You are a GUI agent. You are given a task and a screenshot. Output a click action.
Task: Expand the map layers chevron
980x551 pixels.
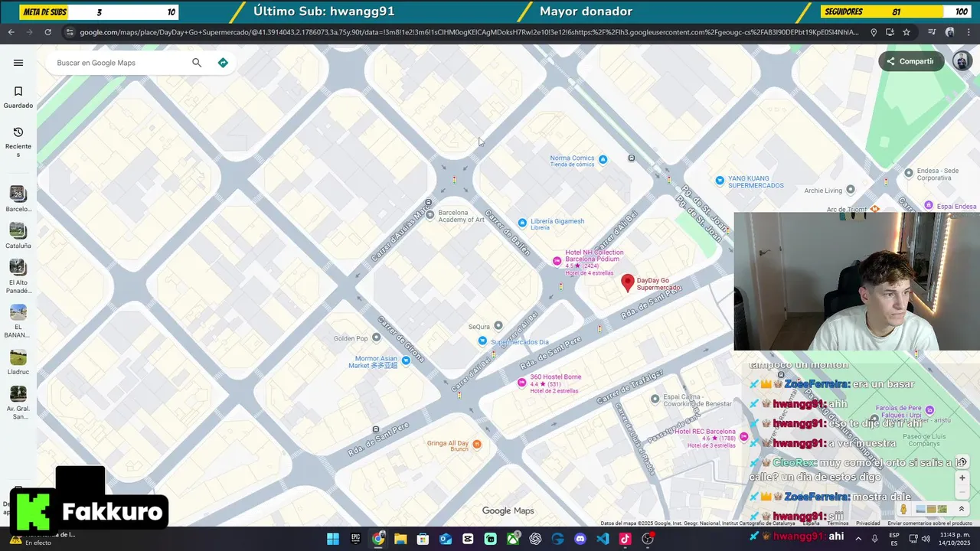(x=962, y=509)
